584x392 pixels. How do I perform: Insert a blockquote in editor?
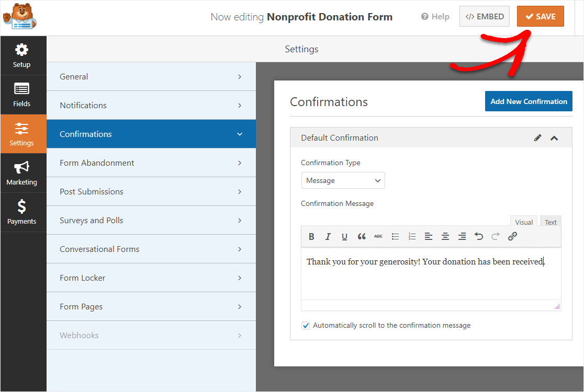tap(361, 237)
